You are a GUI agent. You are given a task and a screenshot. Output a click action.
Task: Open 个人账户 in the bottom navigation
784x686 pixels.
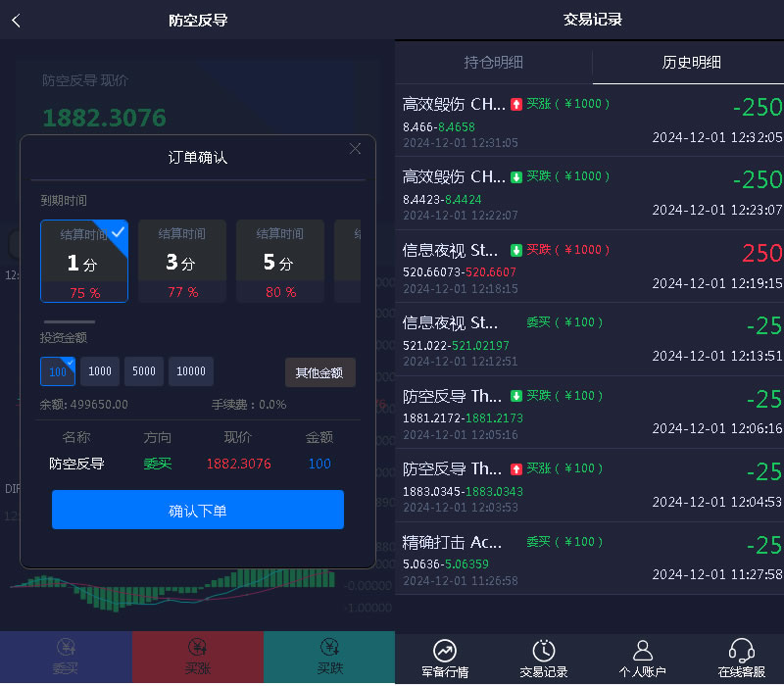click(x=643, y=659)
